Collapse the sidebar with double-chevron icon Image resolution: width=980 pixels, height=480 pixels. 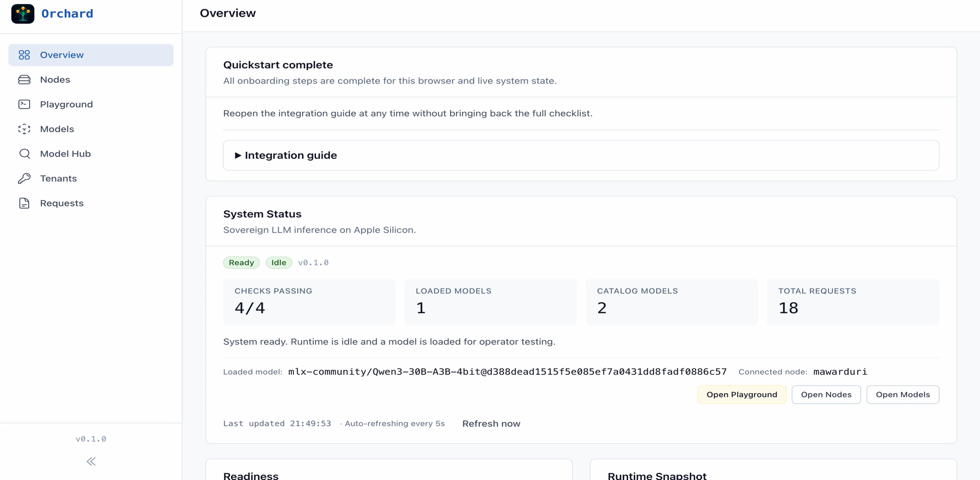91,462
